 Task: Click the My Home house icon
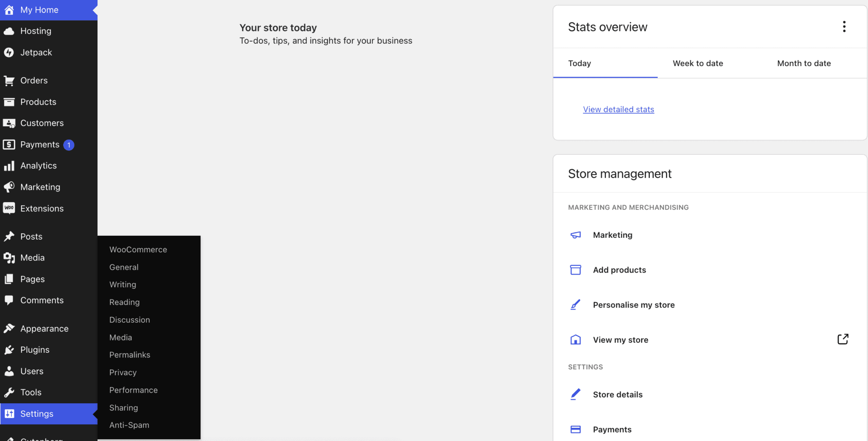coord(9,10)
